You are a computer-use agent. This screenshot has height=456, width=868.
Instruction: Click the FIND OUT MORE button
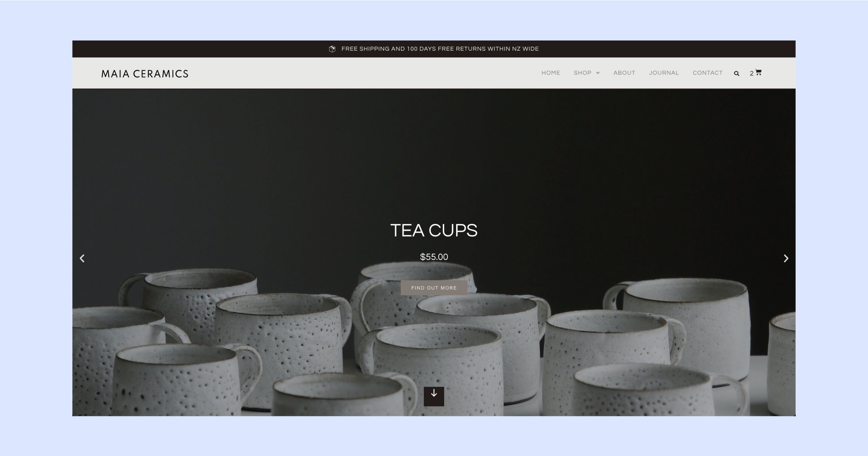(x=433, y=288)
